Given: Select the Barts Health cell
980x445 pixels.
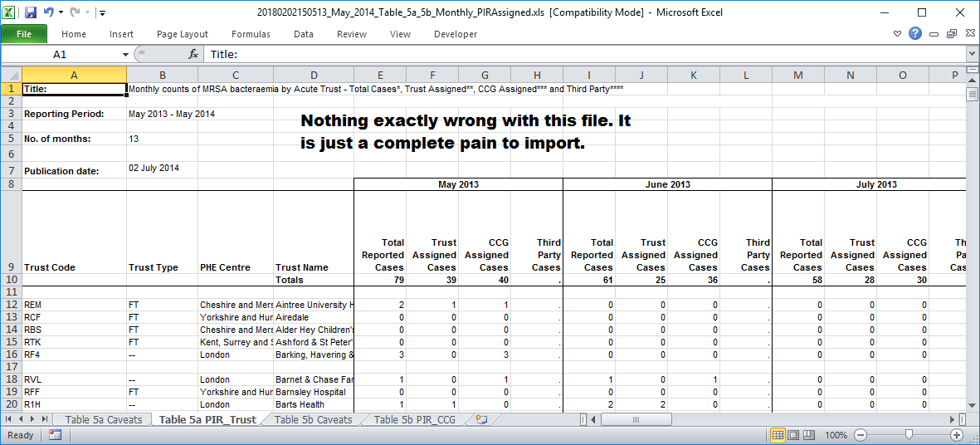Looking at the screenshot, I should point(314,404).
